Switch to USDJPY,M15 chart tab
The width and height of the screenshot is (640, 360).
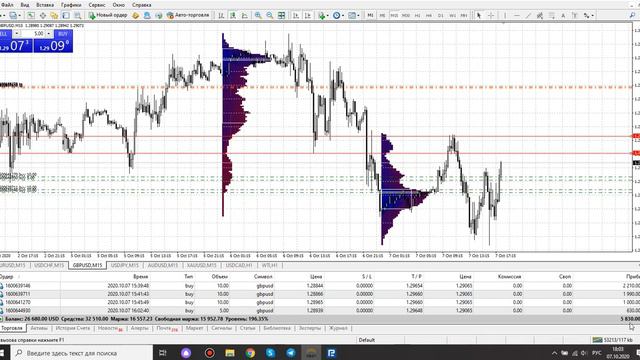(125, 265)
